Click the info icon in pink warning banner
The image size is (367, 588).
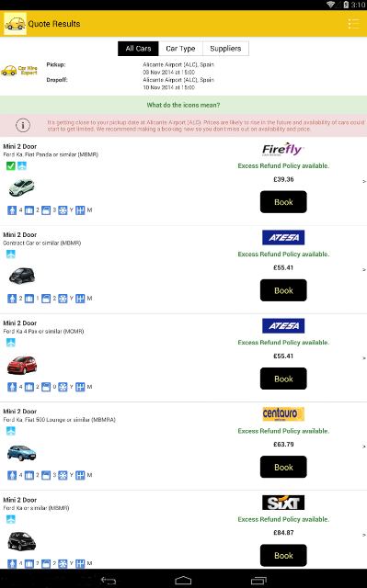click(x=23, y=125)
